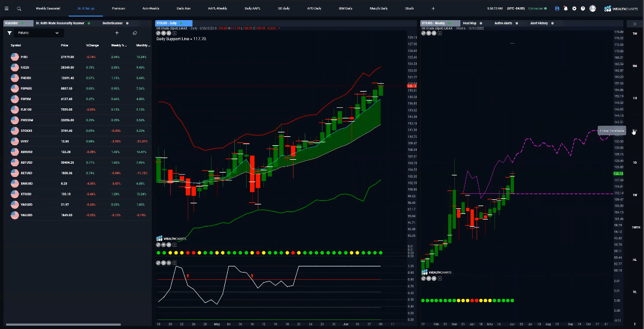The width and height of the screenshot is (644, 329).
Task: Click the Connected status indicator
Action: [537, 8]
